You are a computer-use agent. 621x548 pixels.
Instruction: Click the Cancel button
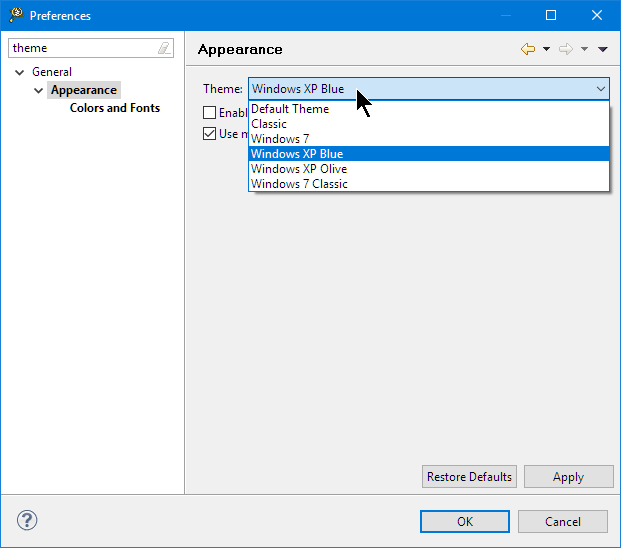[x=563, y=521]
